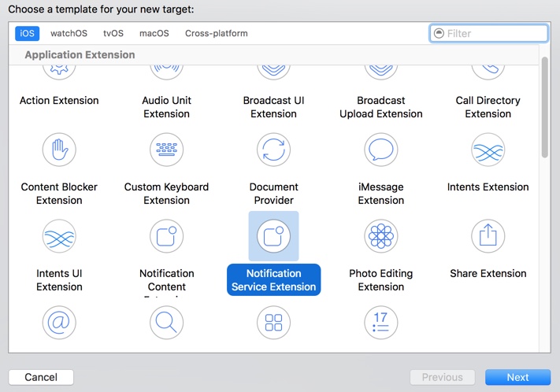Choose the Intents UI Extension wave icon
This screenshot has width=560, height=392.
click(59, 236)
